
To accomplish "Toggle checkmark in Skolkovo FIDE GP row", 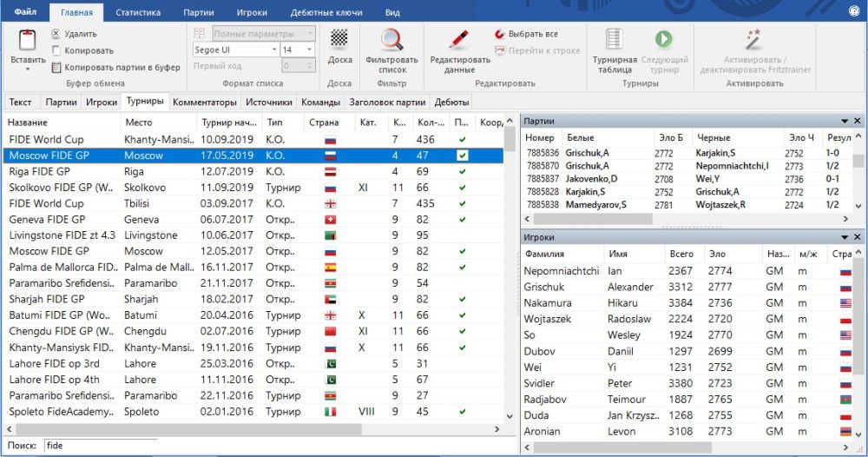I will pos(463,188).
